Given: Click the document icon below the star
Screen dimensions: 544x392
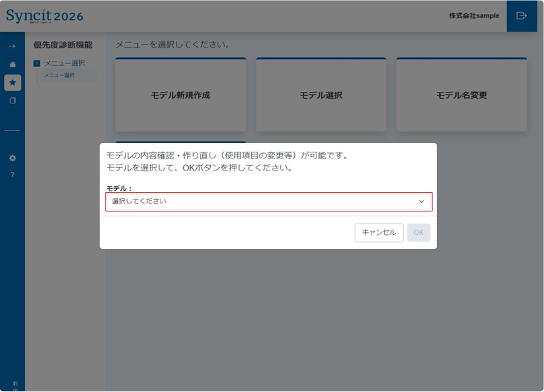Looking at the screenshot, I should [11, 101].
